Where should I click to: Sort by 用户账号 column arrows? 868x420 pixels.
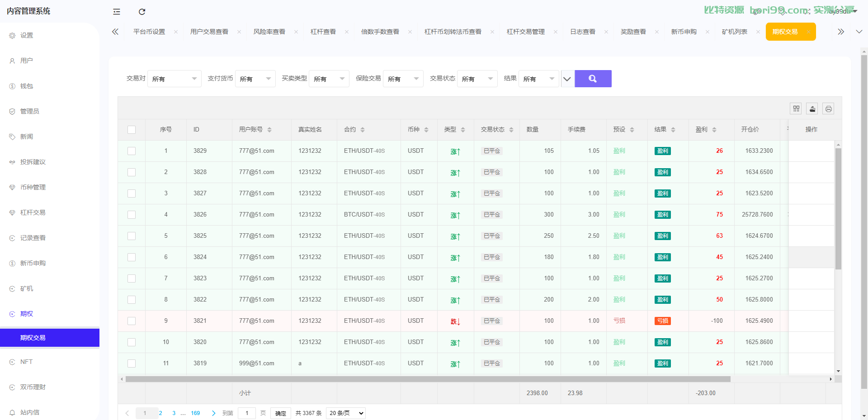click(x=269, y=130)
